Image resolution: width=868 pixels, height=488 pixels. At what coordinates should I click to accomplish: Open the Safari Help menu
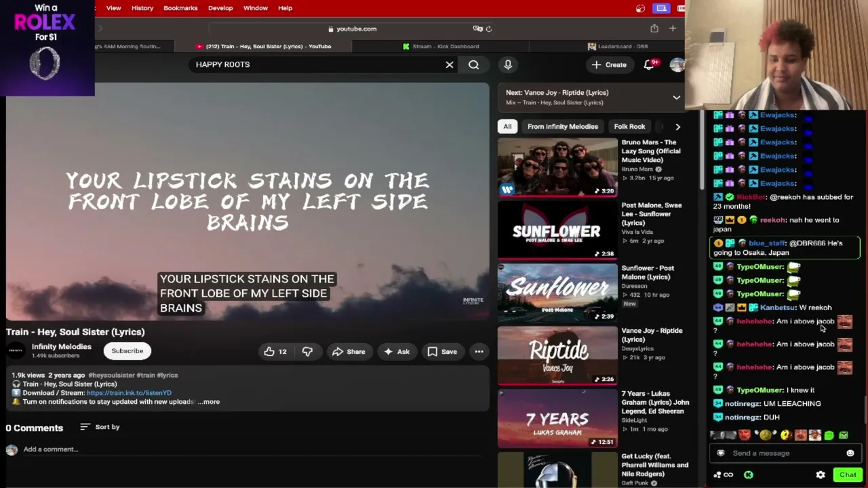(x=285, y=8)
